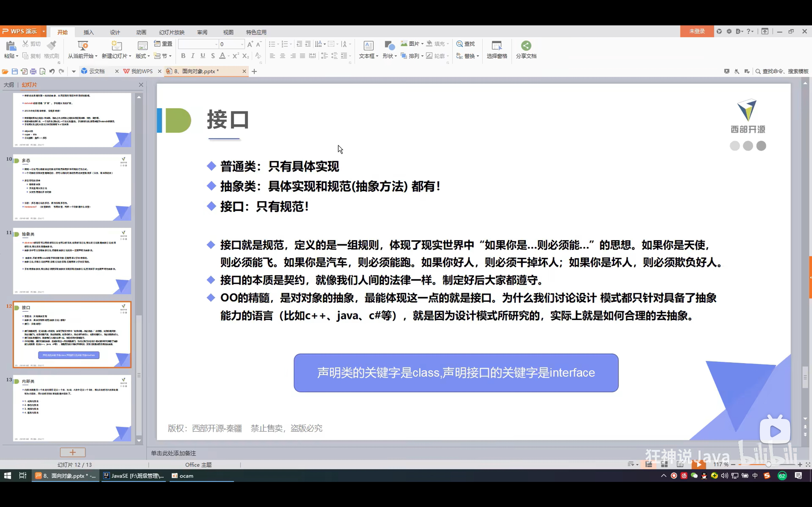
Task: Click the Share Document green icon
Action: click(526, 46)
